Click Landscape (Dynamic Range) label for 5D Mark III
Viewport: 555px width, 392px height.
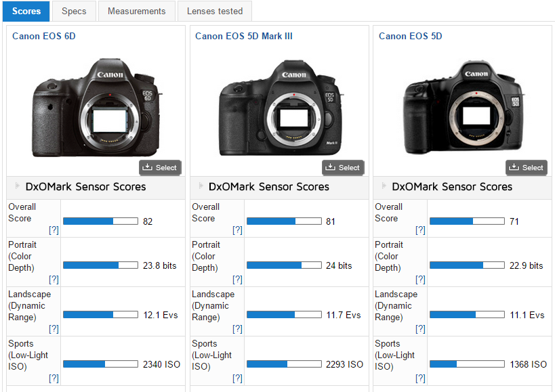click(213, 306)
